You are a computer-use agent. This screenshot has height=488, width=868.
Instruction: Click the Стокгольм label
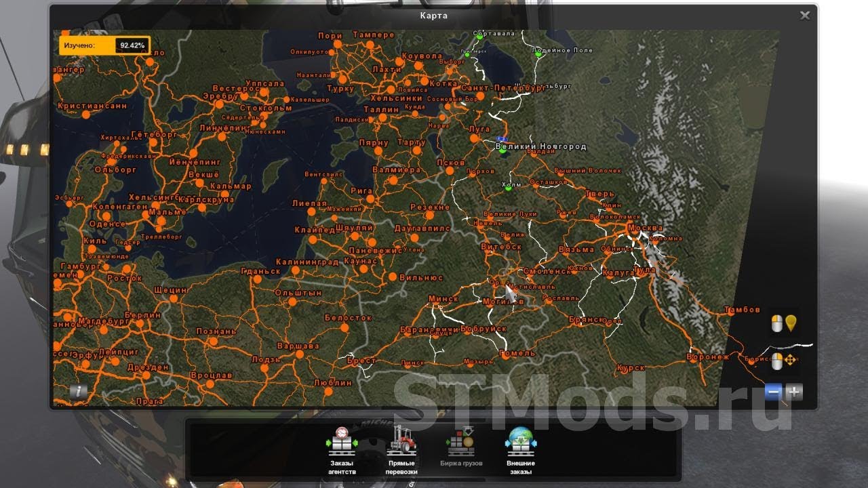(x=266, y=108)
